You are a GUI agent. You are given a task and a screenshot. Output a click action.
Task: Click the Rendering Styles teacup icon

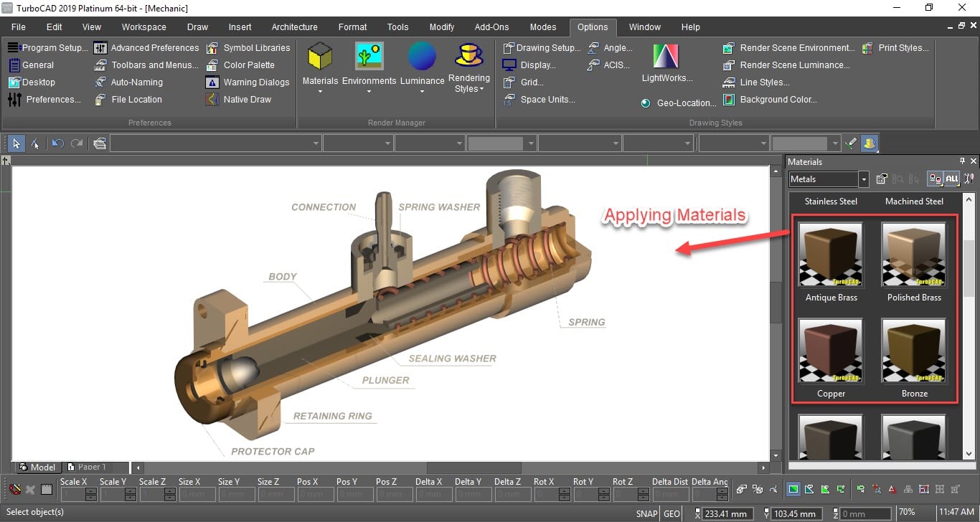[x=469, y=55]
